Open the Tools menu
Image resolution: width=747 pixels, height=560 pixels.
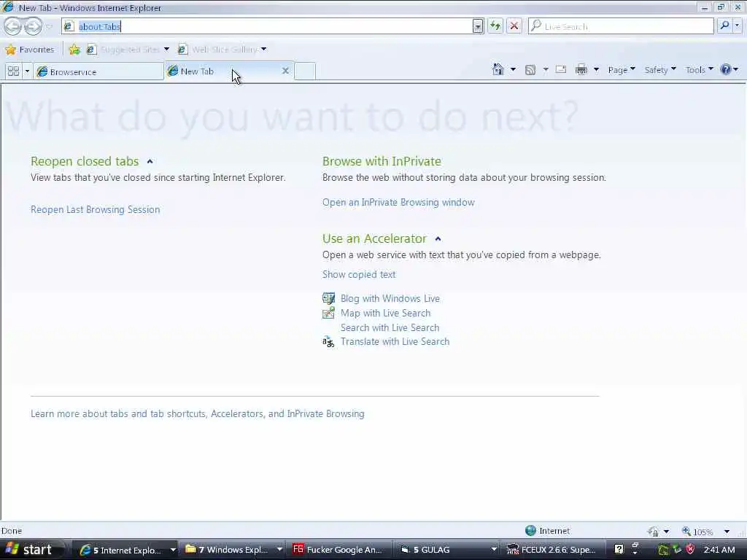tap(700, 70)
